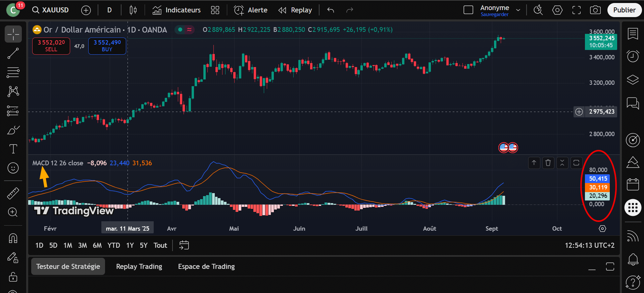The height and width of the screenshot is (293, 644).
Task: Toggle the magnet mode for drawings
Action: click(13, 238)
